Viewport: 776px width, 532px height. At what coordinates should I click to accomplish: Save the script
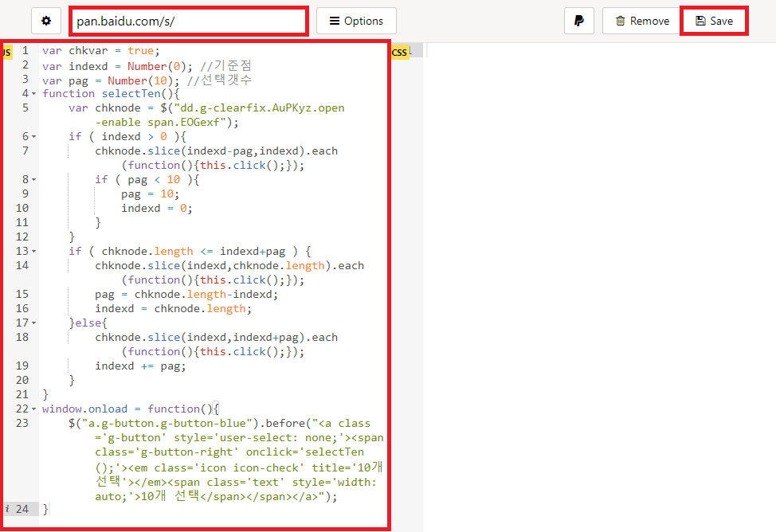pyautogui.click(x=714, y=21)
